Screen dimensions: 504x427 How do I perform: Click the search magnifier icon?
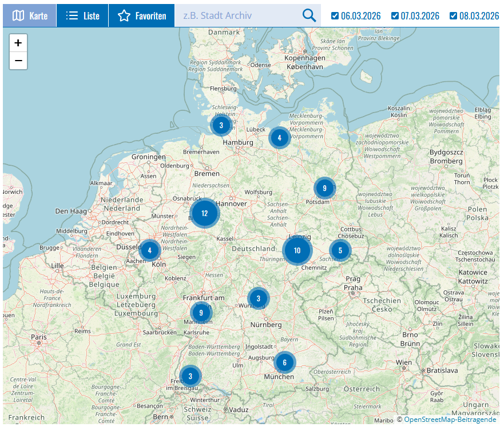click(309, 15)
